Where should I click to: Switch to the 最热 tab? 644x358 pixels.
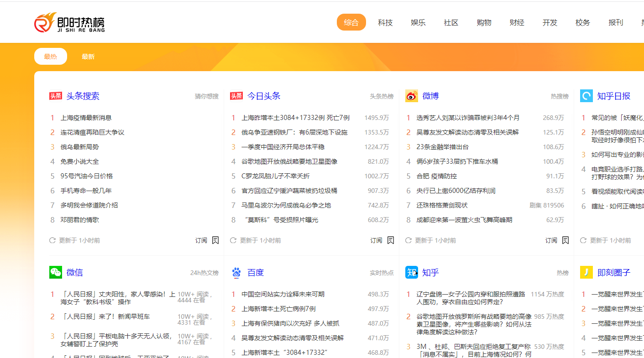[51, 57]
